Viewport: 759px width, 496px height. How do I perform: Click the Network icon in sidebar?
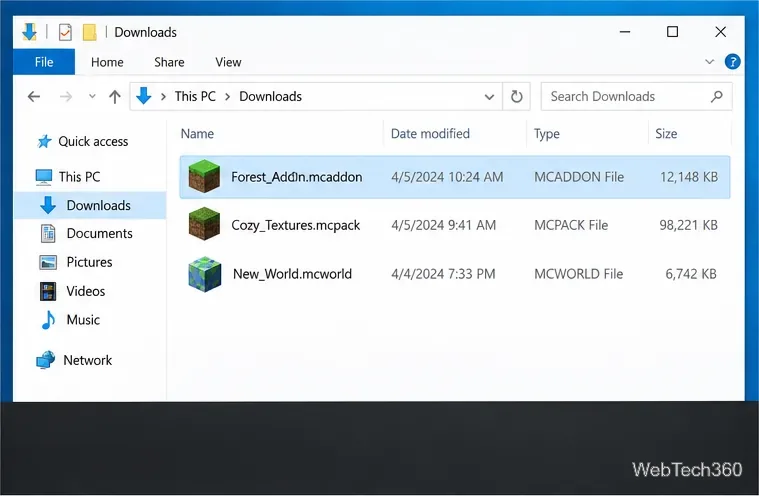click(46, 360)
